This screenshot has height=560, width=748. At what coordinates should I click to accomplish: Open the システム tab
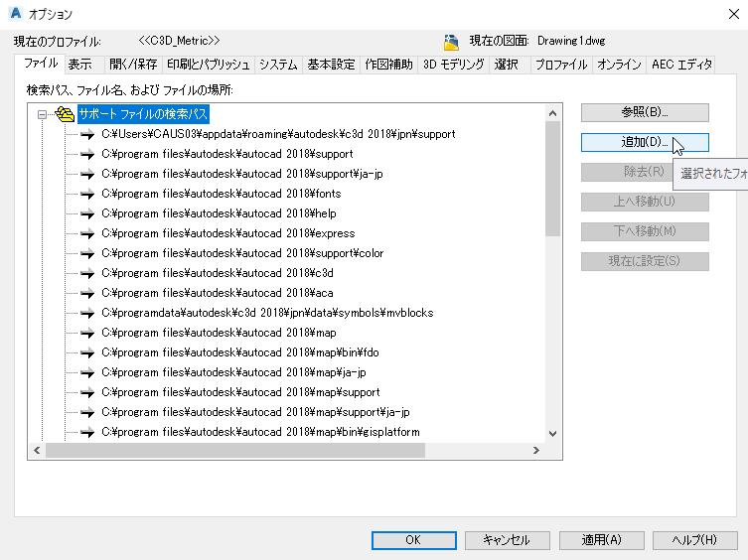click(x=278, y=65)
